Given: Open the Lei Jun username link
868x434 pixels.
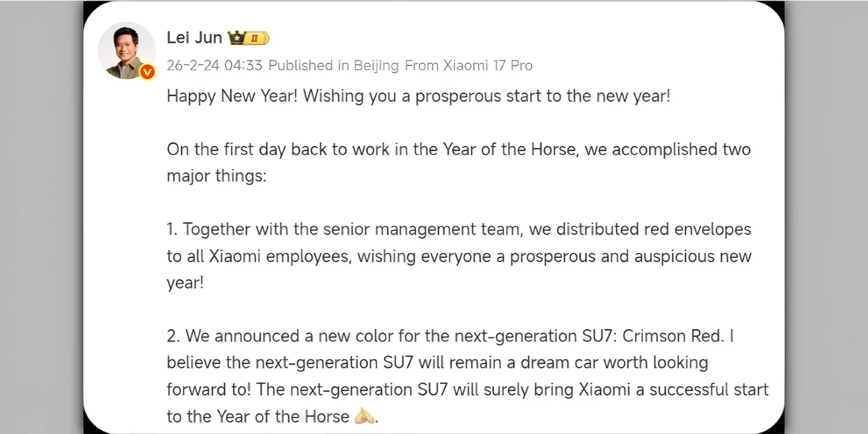Looking at the screenshot, I should 194,38.
